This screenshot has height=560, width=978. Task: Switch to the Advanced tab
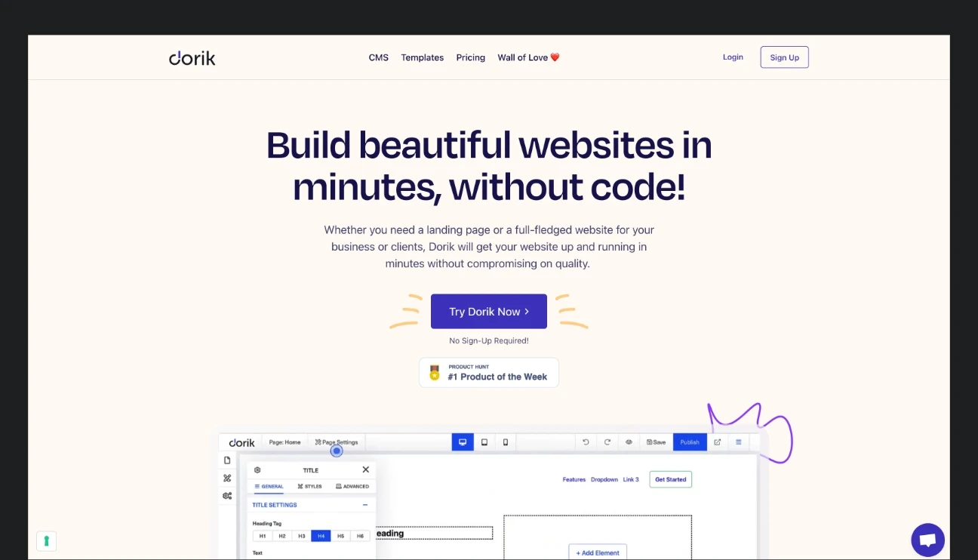click(352, 487)
